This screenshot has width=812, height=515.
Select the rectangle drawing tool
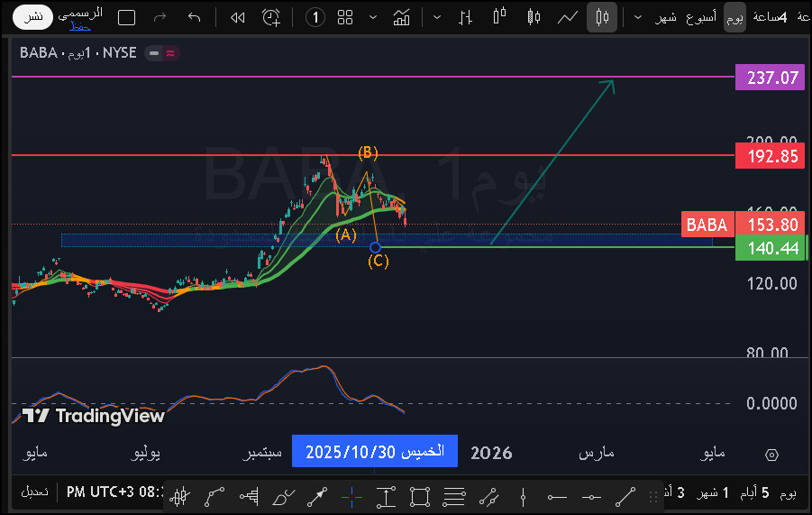420,497
